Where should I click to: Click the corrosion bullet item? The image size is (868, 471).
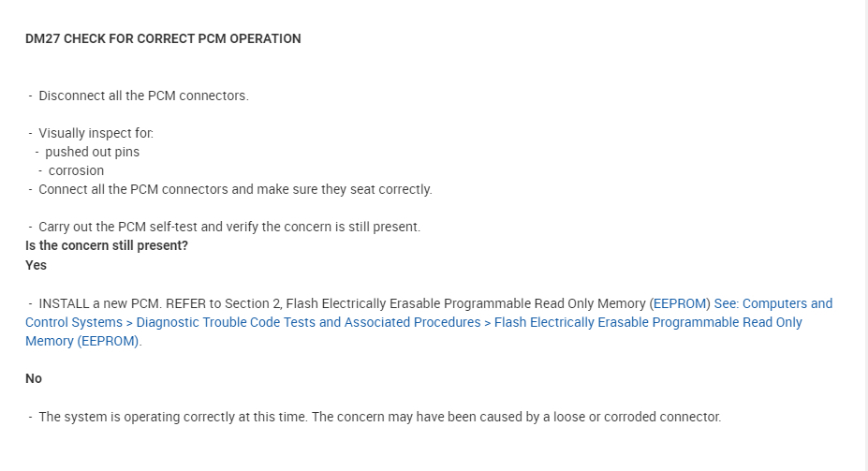point(76,170)
